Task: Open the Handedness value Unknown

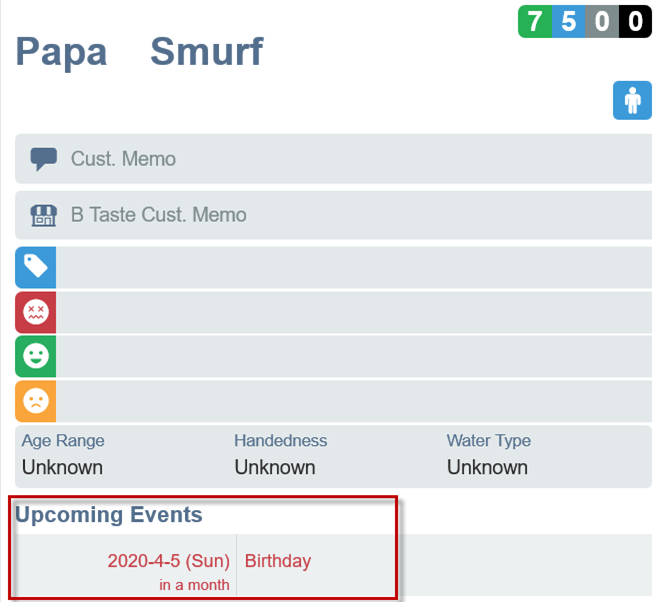Action: pos(275,467)
